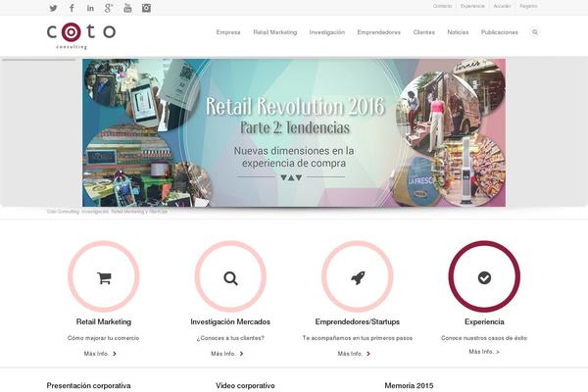This screenshot has width=588, height=392.
Task: Open the Google Plus icon
Action: 109,8
